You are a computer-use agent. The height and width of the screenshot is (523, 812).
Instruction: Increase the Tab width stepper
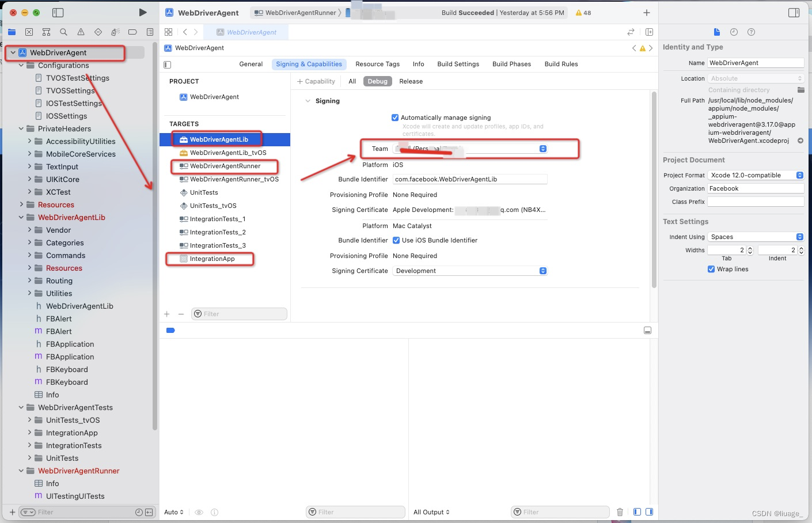[750, 248]
